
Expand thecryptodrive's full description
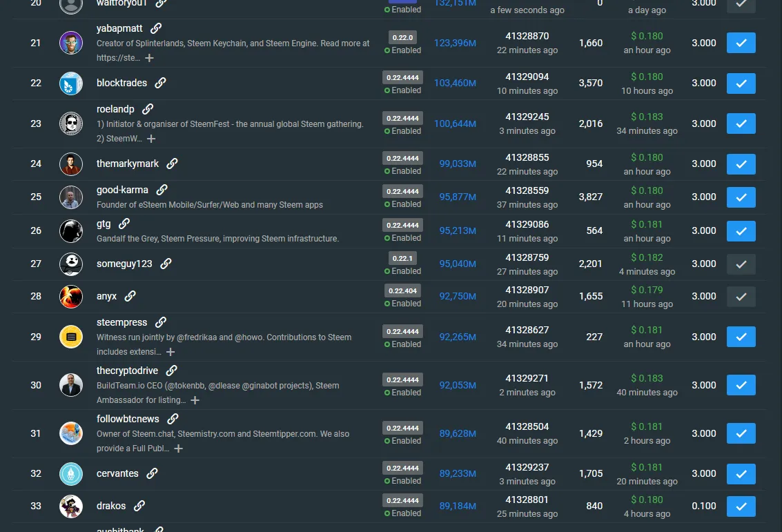click(x=195, y=400)
